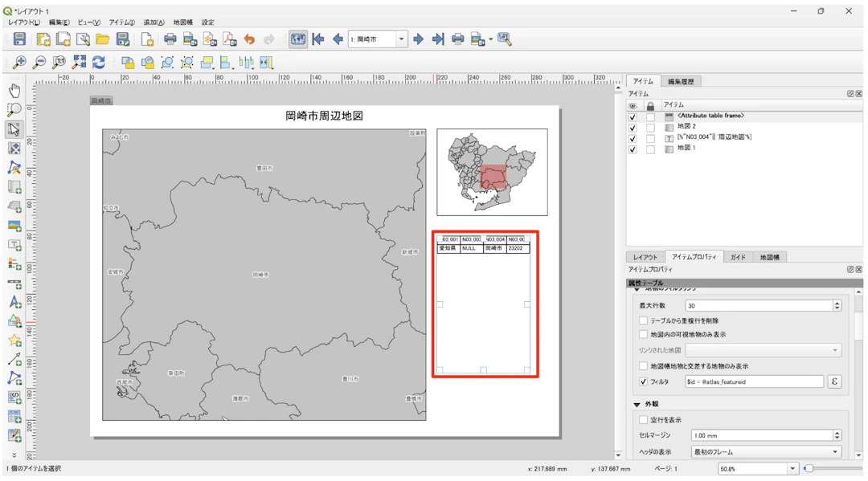
Task: Enable テーブルから重複行を削除 checkbox
Action: (x=644, y=320)
